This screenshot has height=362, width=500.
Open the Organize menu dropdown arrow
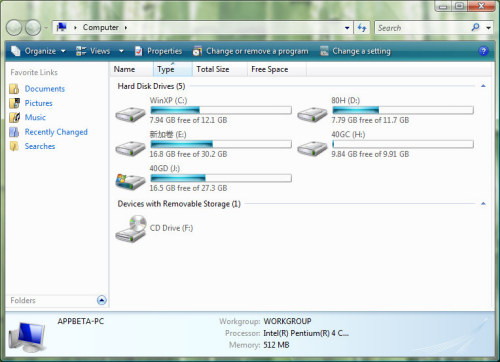(x=63, y=51)
